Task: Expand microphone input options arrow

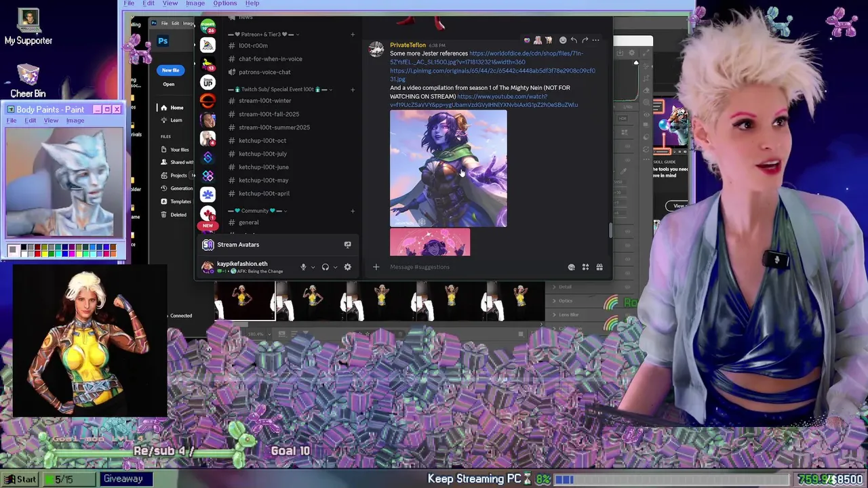Action: (313, 267)
